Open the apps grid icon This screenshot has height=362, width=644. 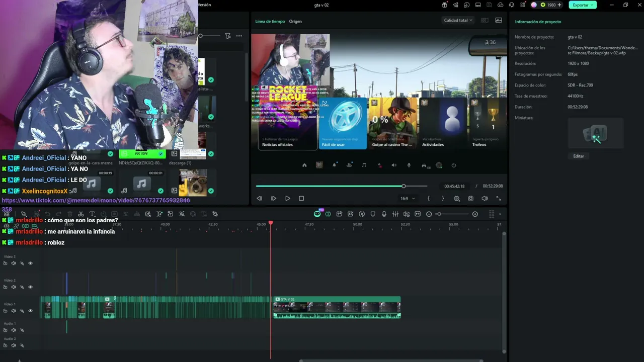(523, 5)
